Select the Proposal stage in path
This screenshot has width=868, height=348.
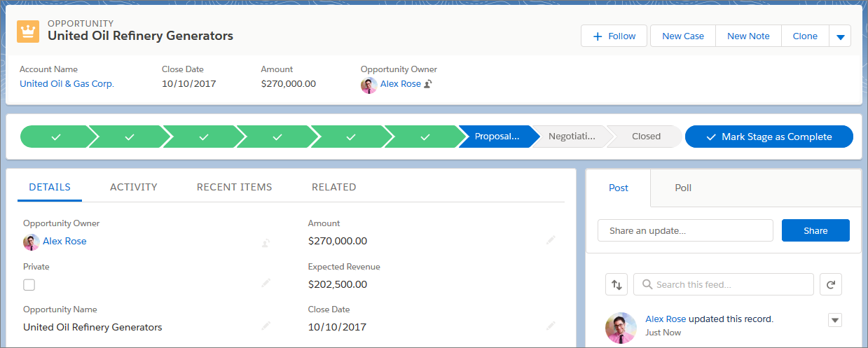tap(497, 137)
